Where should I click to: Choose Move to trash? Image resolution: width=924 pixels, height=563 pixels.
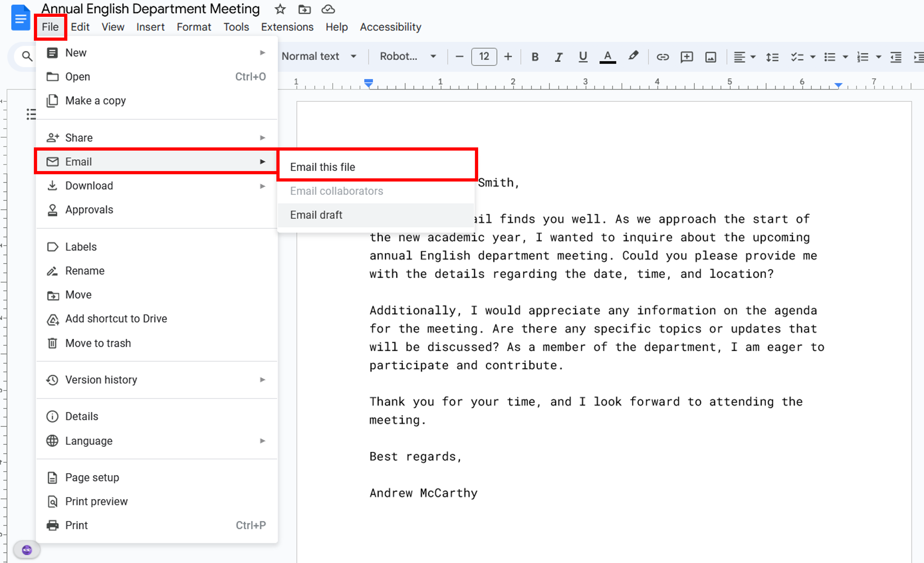(x=156, y=343)
